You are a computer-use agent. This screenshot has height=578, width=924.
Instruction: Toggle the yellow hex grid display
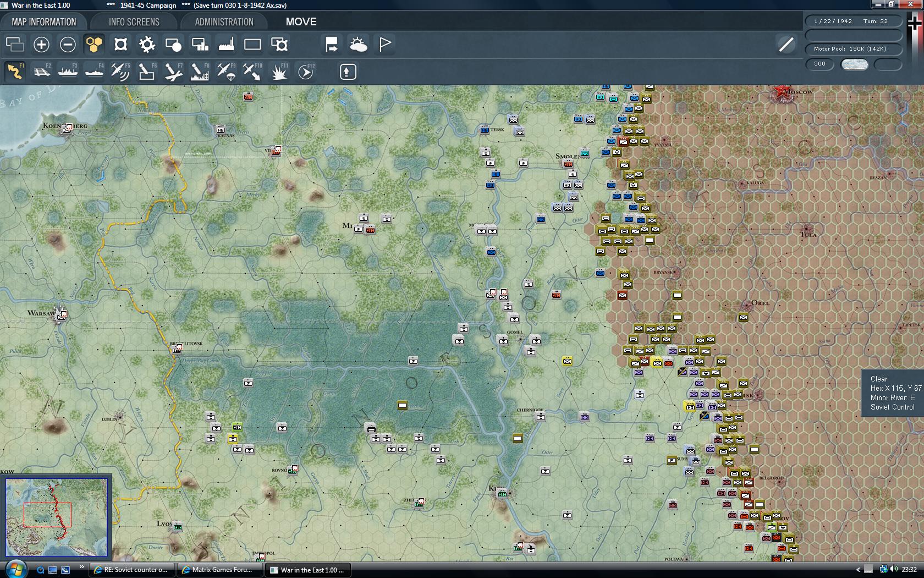point(94,45)
